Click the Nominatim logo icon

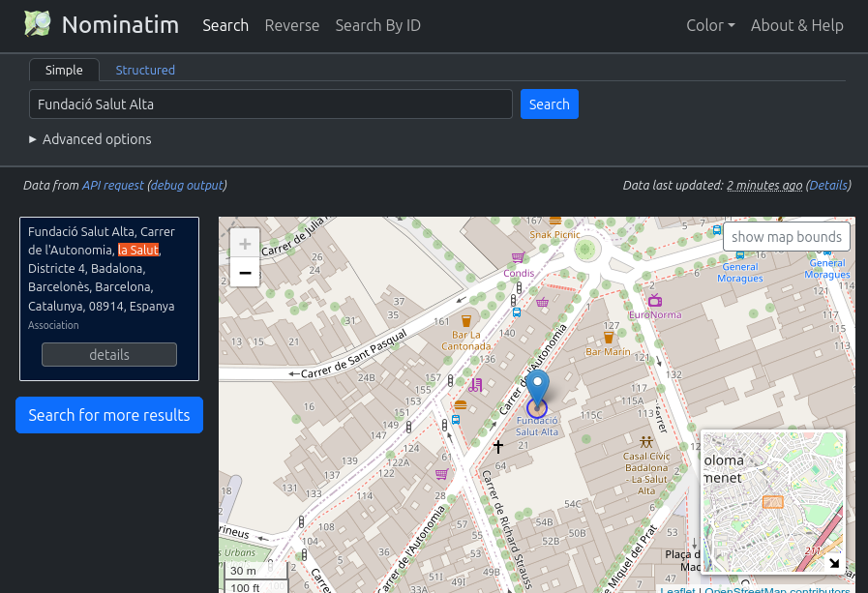pyautogui.click(x=38, y=24)
